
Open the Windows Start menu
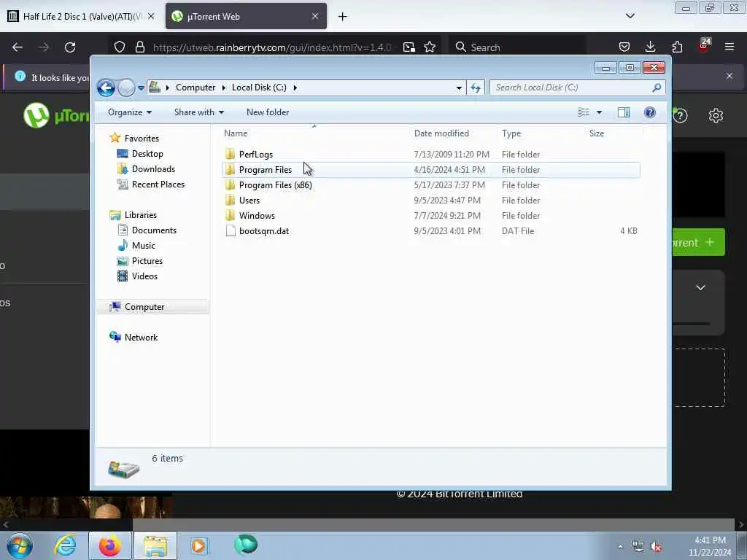pos(20,545)
